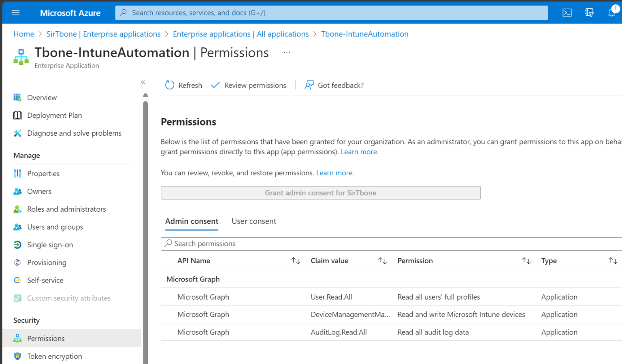This screenshot has width=622, height=364.
Task: Toggle sort on the Type column
Action: 613,260
